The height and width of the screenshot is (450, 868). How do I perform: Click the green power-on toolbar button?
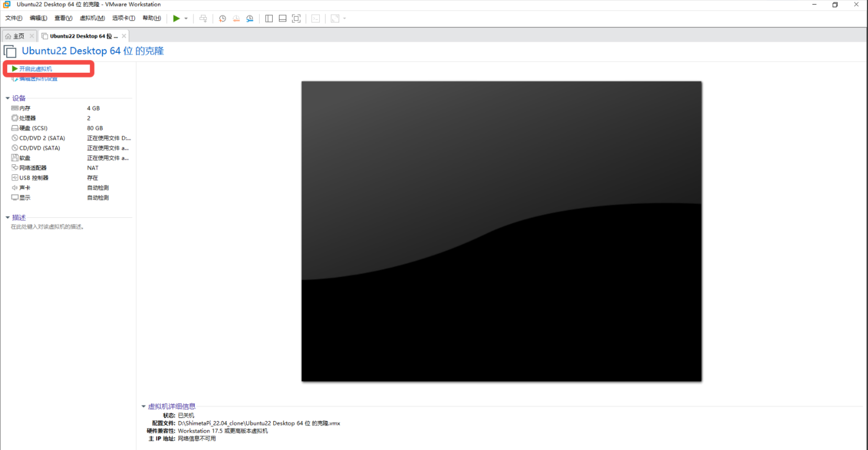click(176, 18)
